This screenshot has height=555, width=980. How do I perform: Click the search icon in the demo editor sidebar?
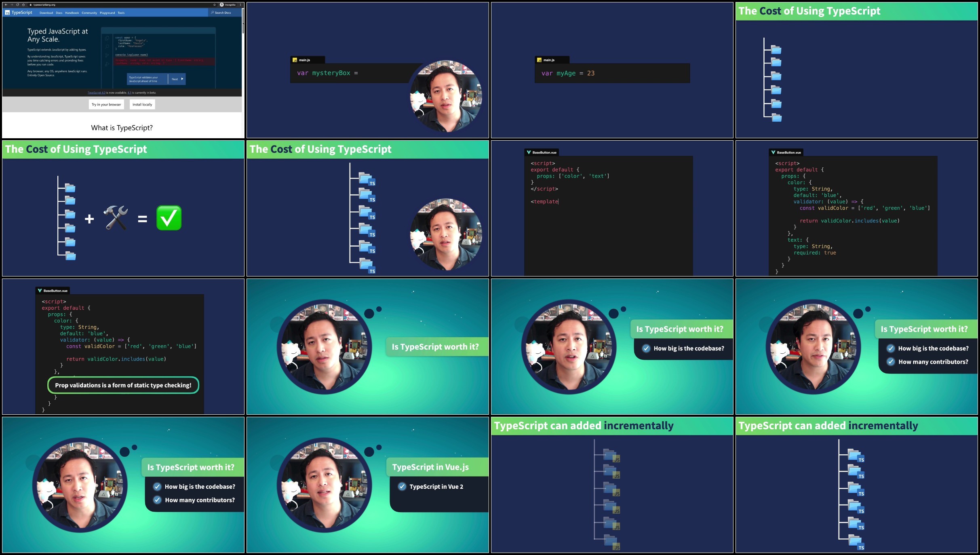107,46
